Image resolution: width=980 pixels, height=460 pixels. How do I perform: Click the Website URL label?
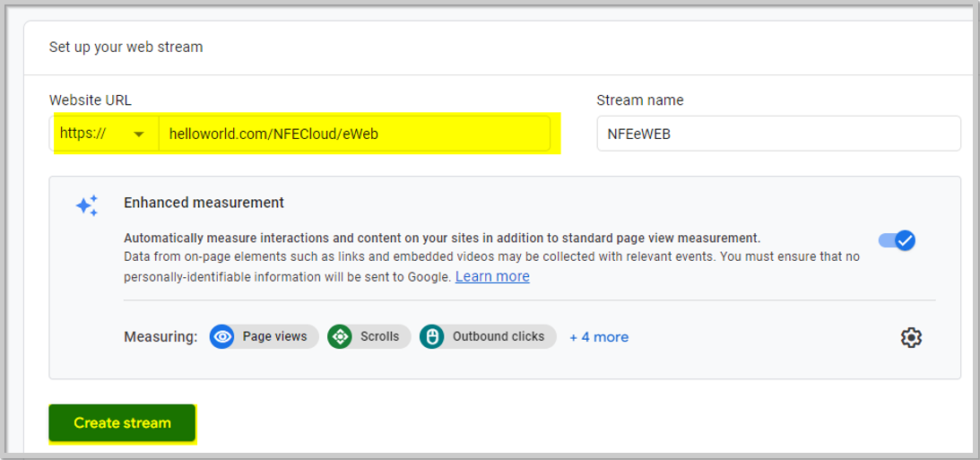tap(91, 100)
